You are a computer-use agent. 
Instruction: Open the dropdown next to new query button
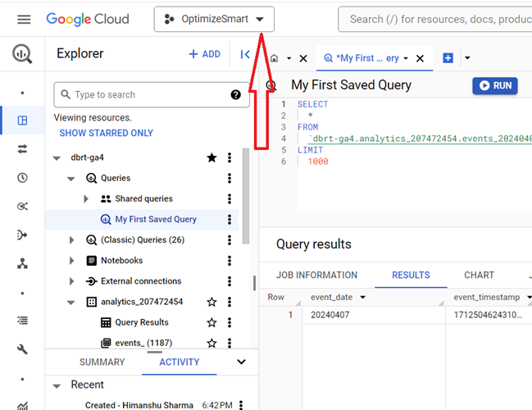click(x=467, y=58)
